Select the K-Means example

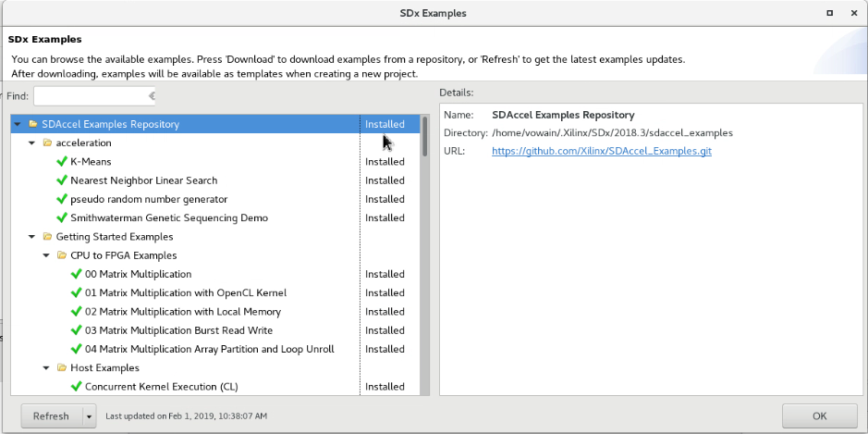(x=91, y=162)
